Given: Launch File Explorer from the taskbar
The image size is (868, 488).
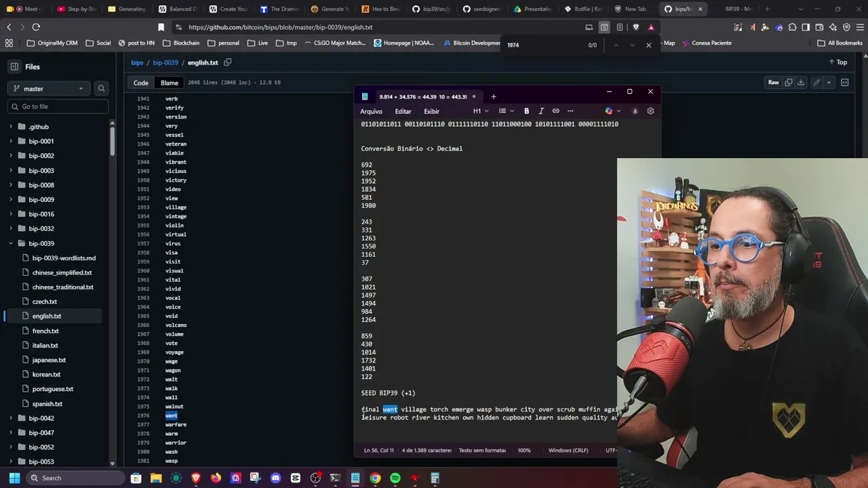Looking at the screenshot, I should [156, 478].
